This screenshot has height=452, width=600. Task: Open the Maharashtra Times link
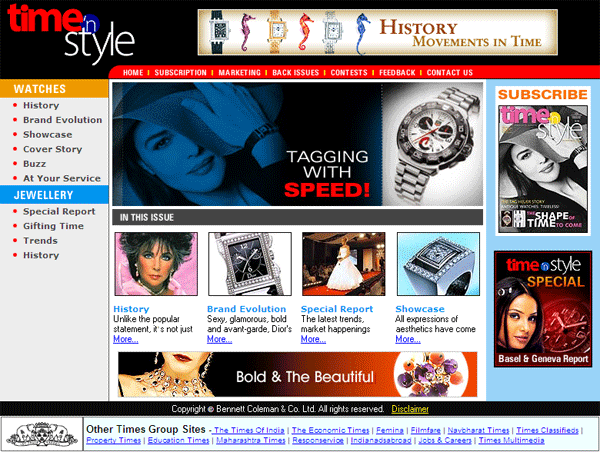click(x=251, y=440)
